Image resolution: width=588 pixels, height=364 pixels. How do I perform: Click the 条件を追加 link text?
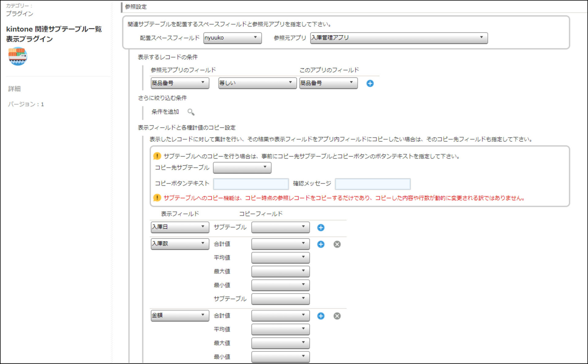(x=165, y=112)
